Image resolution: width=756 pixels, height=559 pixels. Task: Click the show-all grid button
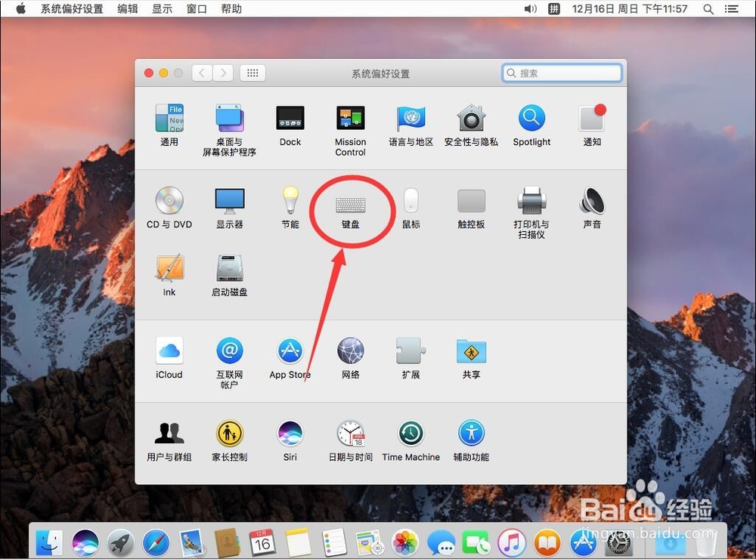pyautogui.click(x=253, y=73)
